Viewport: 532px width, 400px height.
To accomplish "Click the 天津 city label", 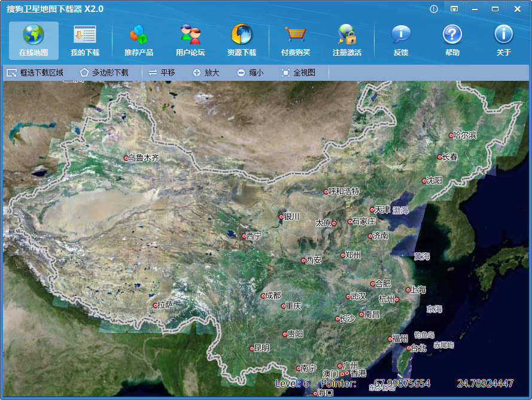I will click(x=382, y=210).
